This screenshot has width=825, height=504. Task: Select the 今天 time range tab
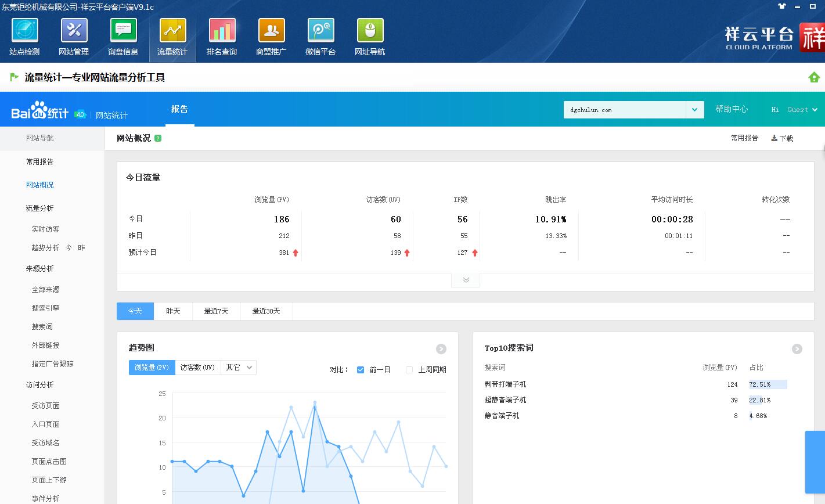click(x=135, y=311)
